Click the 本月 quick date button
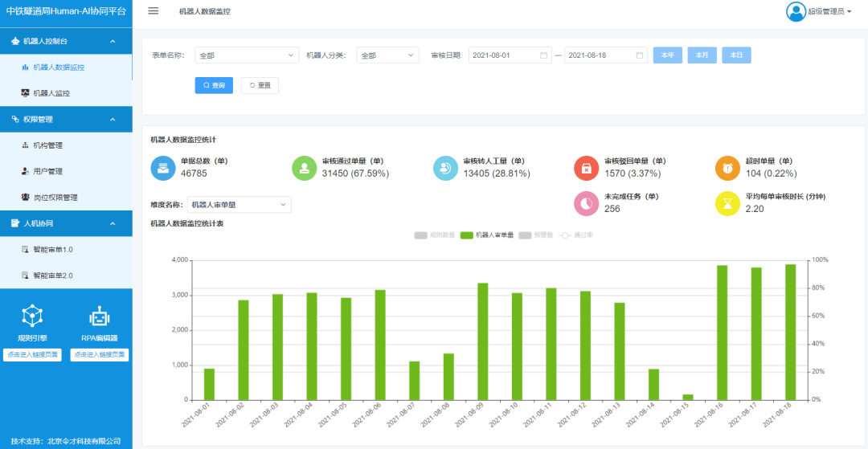 coord(702,55)
